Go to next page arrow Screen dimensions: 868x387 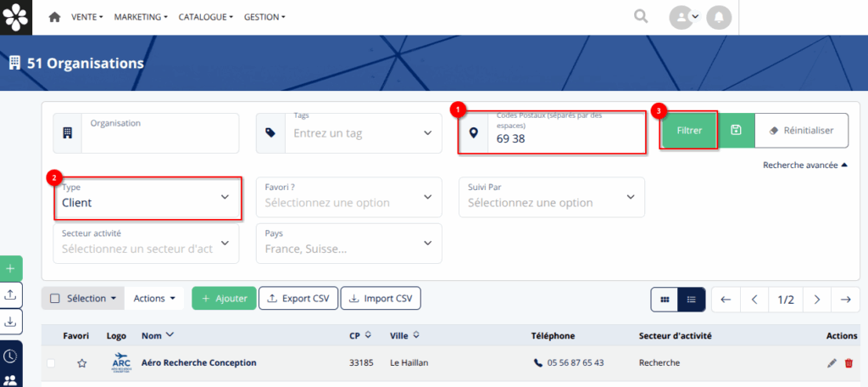[816, 300]
